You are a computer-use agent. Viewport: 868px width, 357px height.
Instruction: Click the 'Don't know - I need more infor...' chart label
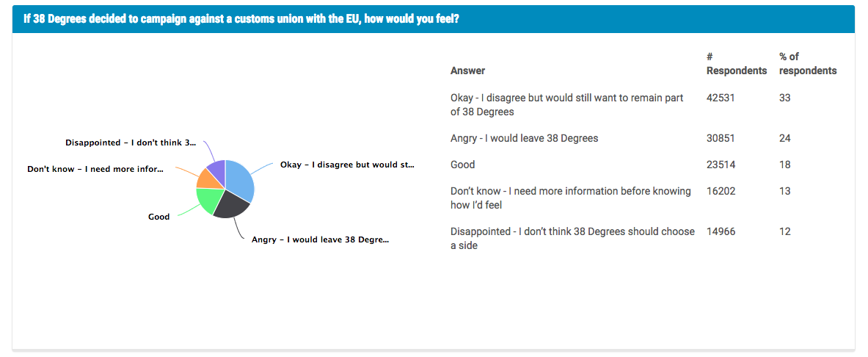tap(95, 169)
